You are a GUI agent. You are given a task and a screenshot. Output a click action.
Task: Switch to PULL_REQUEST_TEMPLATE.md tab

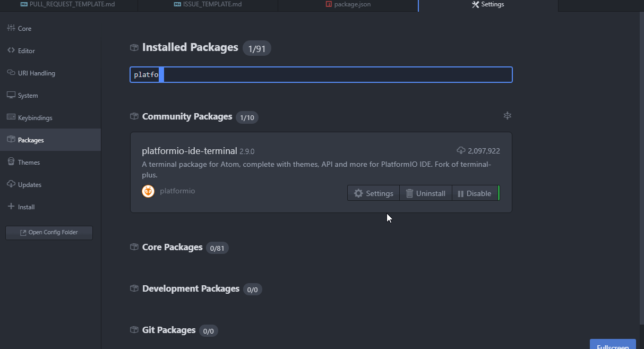coord(68,4)
